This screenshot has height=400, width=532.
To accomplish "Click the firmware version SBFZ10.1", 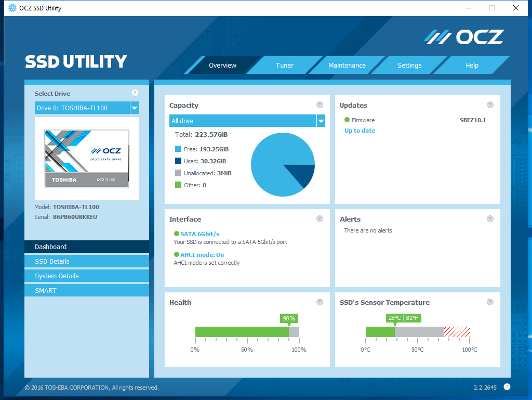I will point(473,120).
